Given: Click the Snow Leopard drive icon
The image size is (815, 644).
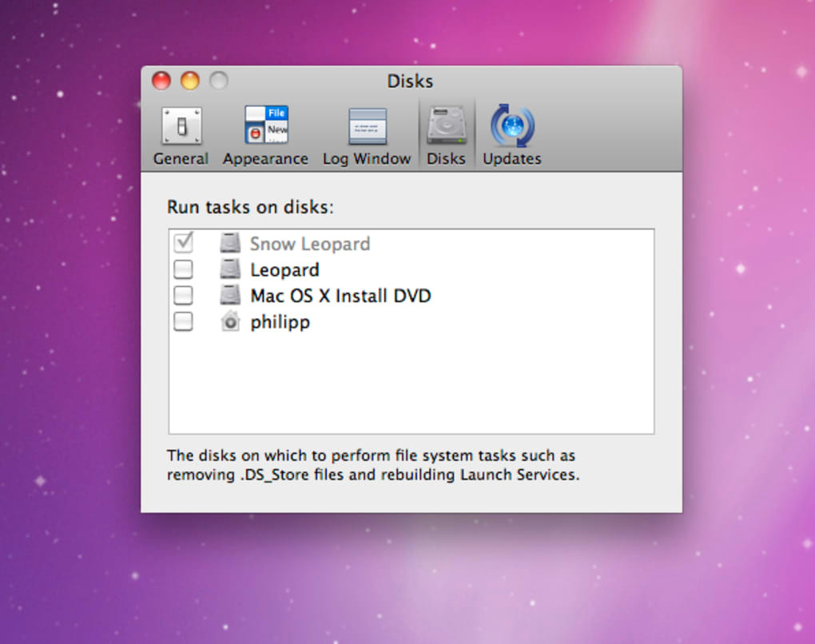Looking at the screenshot, I should coord(230,243).
